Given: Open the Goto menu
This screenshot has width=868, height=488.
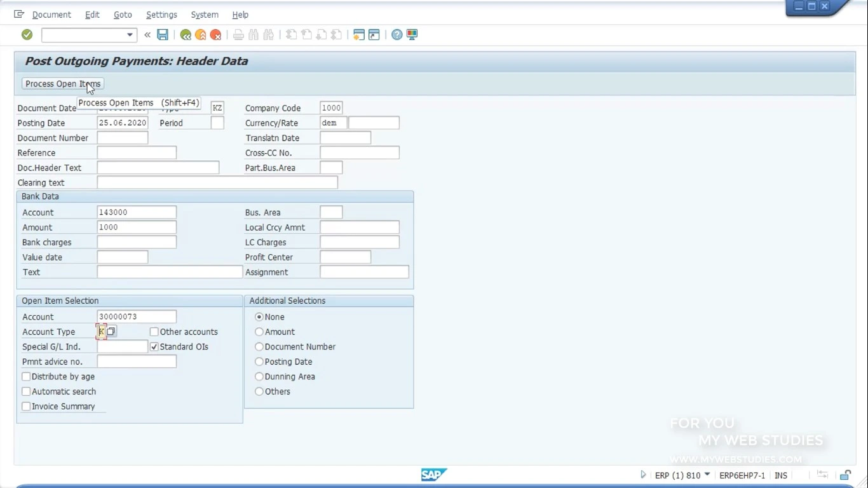Looking at the screenshot, I should [123, 15].
